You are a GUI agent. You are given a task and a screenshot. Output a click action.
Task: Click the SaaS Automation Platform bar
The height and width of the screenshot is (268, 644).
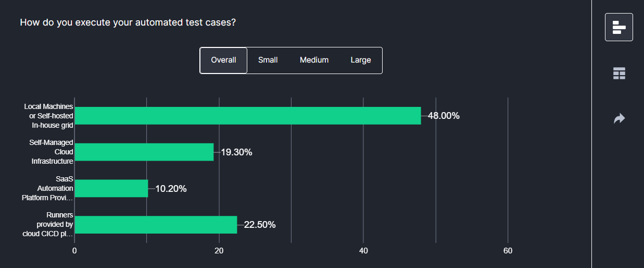click(111, 189)
